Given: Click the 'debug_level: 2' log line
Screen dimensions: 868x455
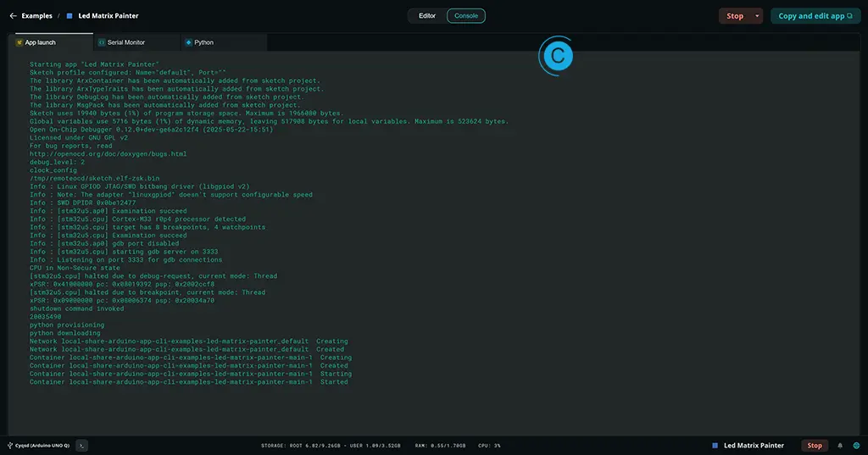Looking at the screenshot, I should [x=57, y=162].
